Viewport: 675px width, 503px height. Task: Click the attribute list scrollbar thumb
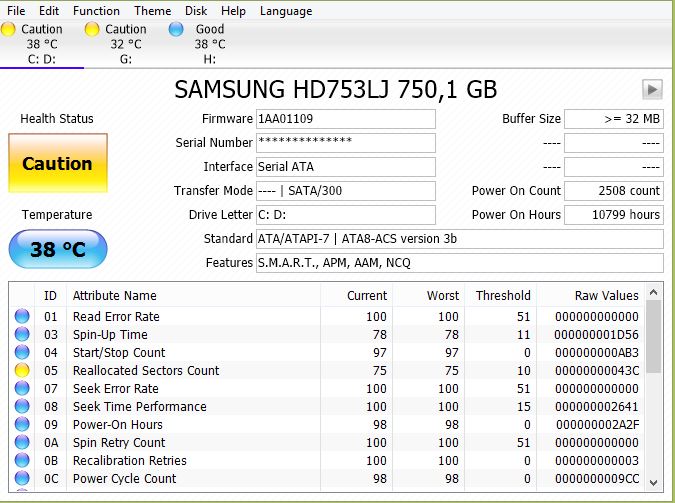[x=653, y=338]
